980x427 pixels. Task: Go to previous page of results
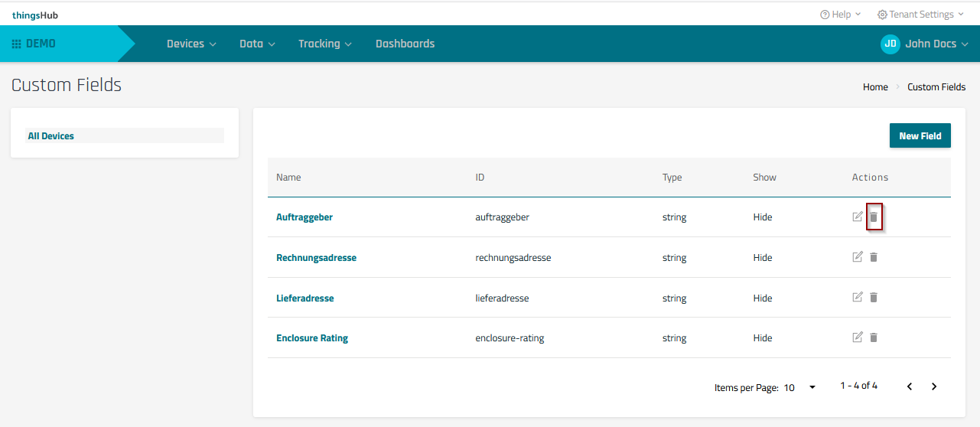coord(910,386)
